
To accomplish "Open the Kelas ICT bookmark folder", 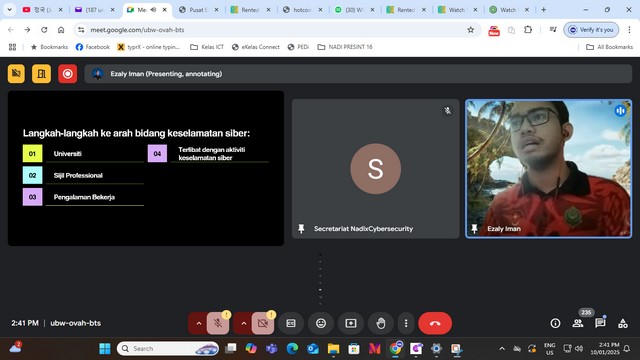I will click(207, 47).
